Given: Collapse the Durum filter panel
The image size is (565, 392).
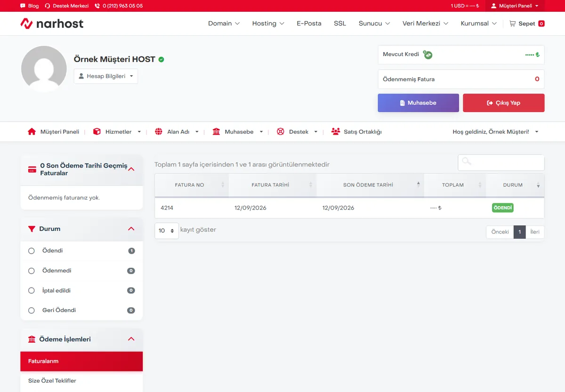Looking at the screenshot, I should tap(131, 229).
